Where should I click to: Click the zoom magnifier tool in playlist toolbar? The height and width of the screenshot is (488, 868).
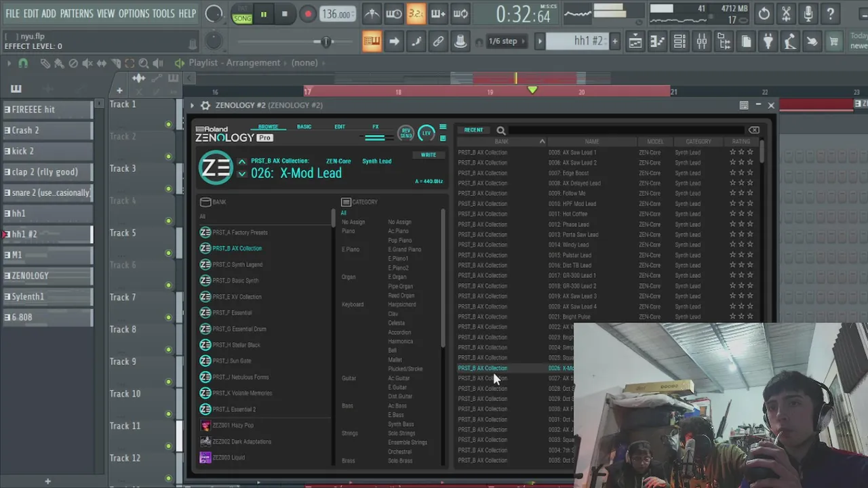coord(143,63)
